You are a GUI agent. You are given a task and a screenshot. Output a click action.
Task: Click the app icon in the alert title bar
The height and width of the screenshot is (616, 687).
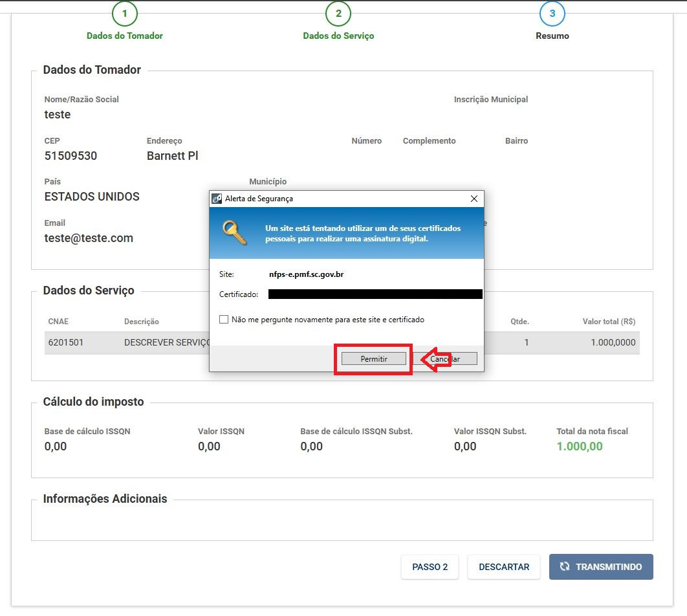[x=217, y=199]
